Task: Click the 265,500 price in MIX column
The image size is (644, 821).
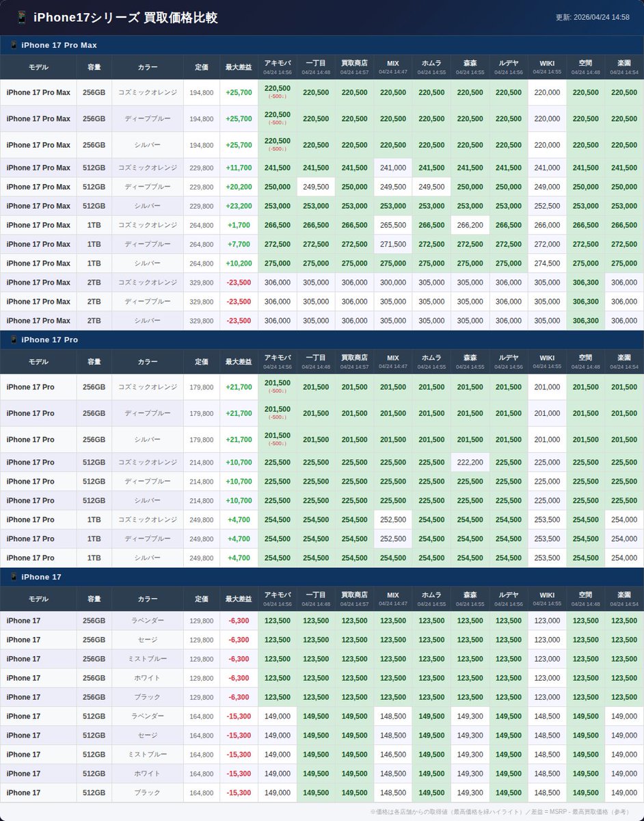Action: tap(393, 225)
